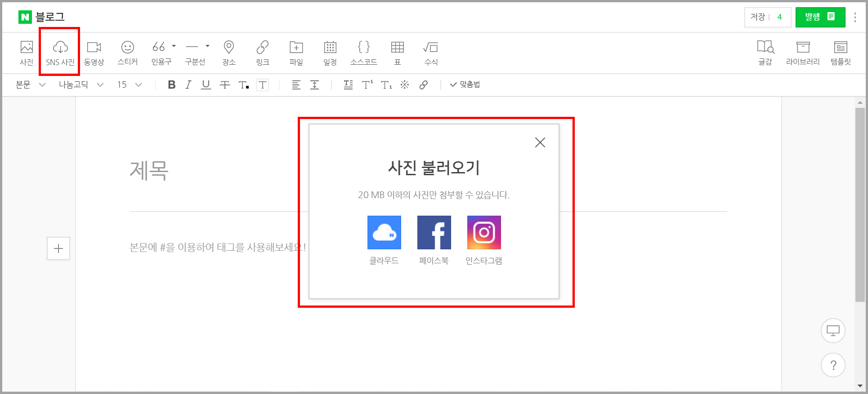
Task: Open the text background color picker
Action: point(263,85)
